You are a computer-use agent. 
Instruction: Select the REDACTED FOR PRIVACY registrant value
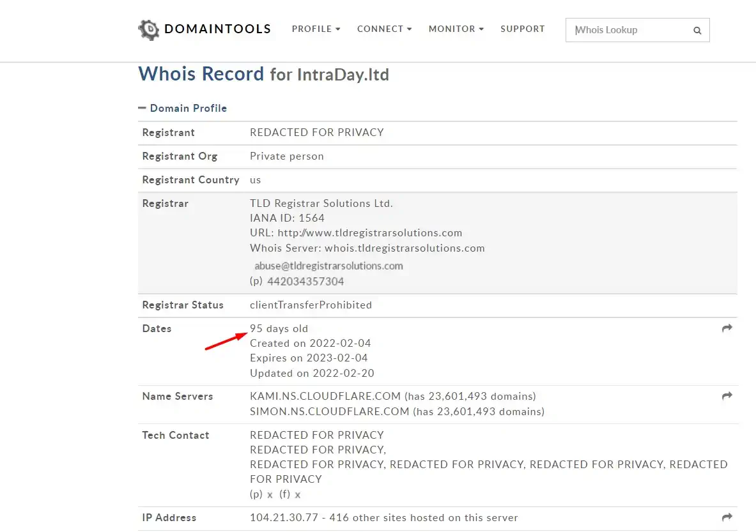[x=317, y=132]
